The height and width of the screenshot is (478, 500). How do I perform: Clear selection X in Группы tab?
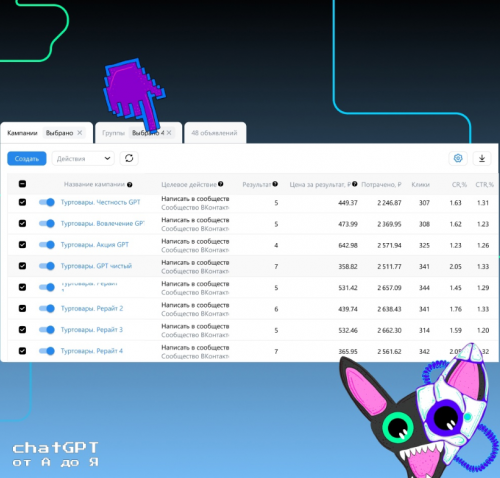(169, 133)
